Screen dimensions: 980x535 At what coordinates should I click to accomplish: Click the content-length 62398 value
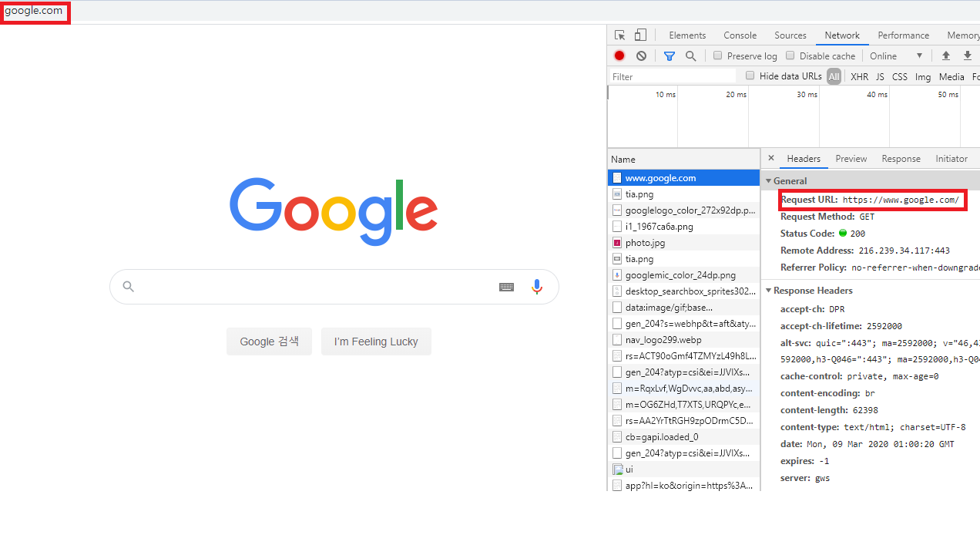866,411
